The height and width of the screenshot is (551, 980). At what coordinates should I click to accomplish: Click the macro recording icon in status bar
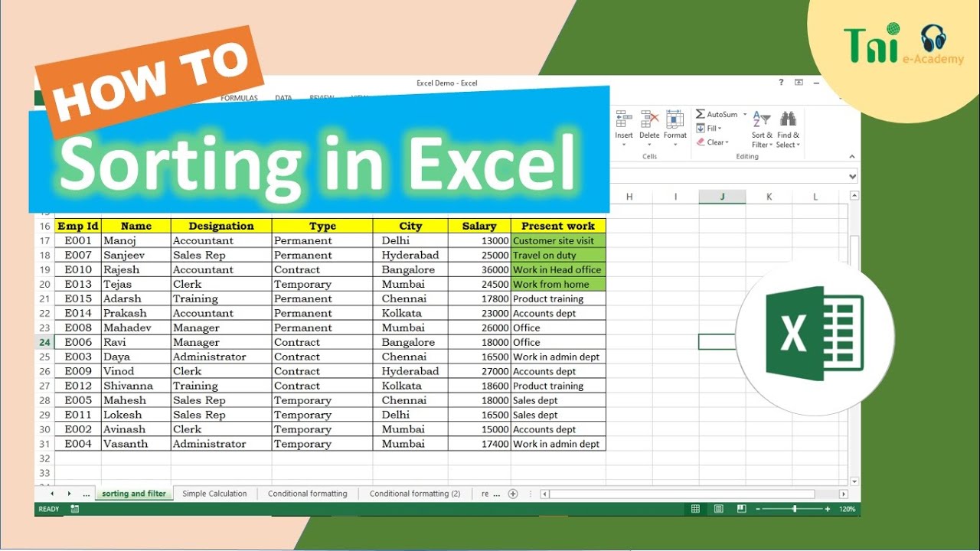tap(74, 508)
